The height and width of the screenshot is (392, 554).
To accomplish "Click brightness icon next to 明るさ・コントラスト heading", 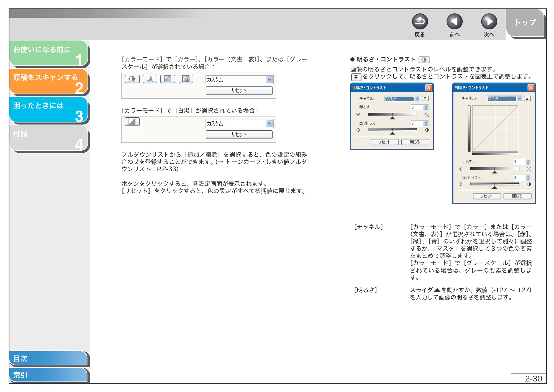I will point(424,60).
